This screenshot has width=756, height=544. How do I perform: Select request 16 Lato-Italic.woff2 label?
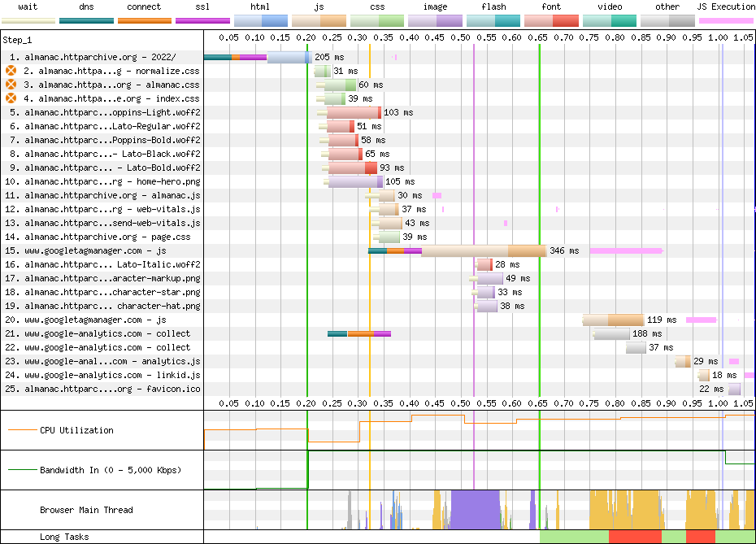pos(102,264)
